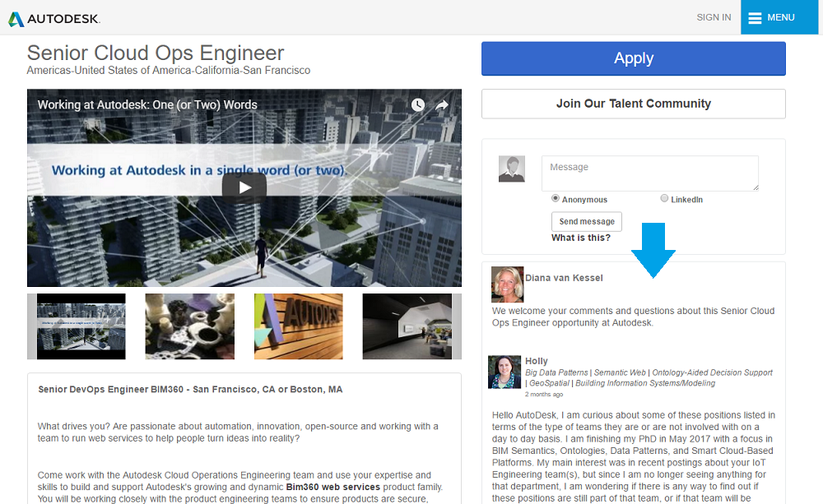Open the video title Working at Autodesk link
The image size is (823, 504).
[x=147, y=104]
